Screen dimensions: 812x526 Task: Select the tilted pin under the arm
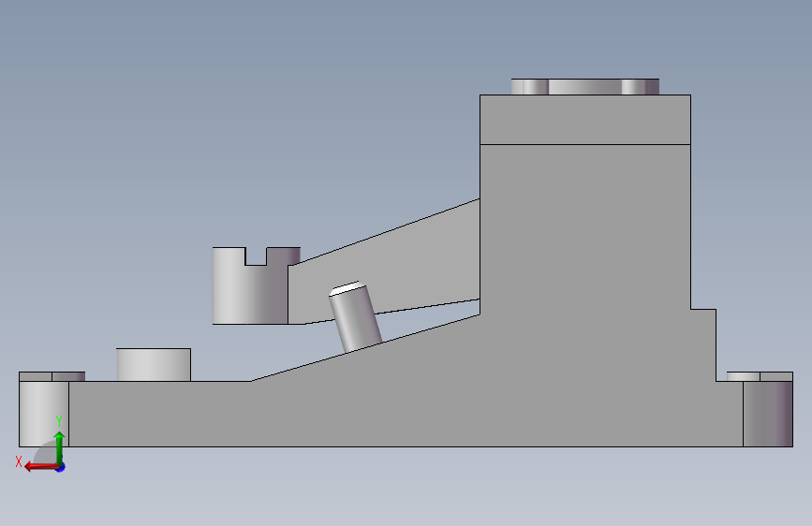(355, 317)
